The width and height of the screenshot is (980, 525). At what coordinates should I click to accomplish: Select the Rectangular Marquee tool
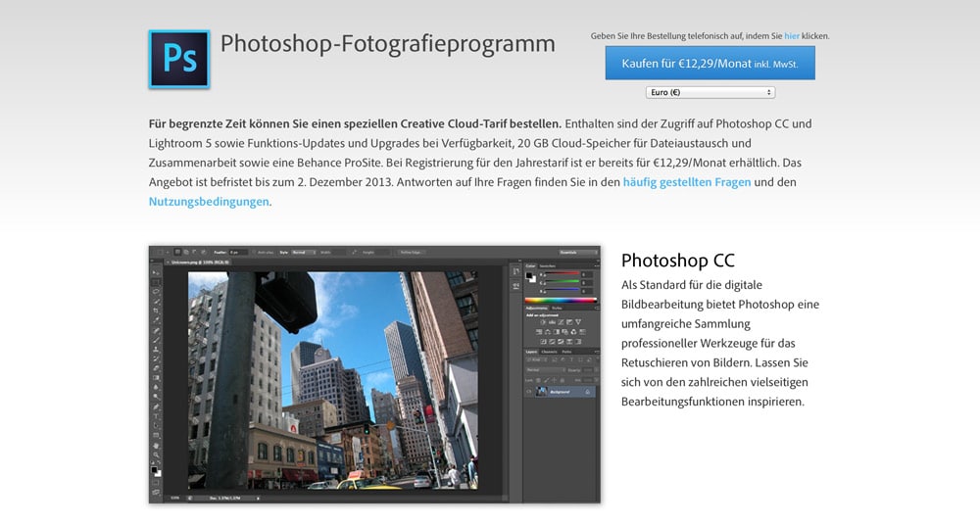[156, 282]
